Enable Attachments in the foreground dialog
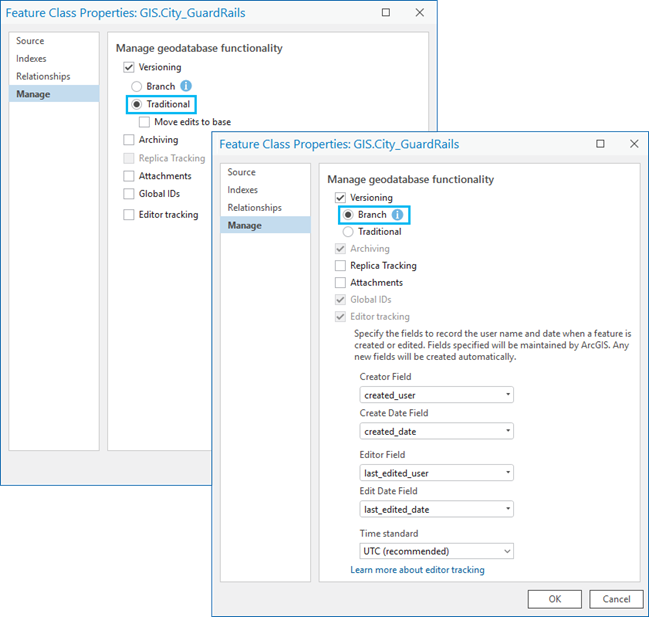The image size is (649, 617). click(340, 283)
